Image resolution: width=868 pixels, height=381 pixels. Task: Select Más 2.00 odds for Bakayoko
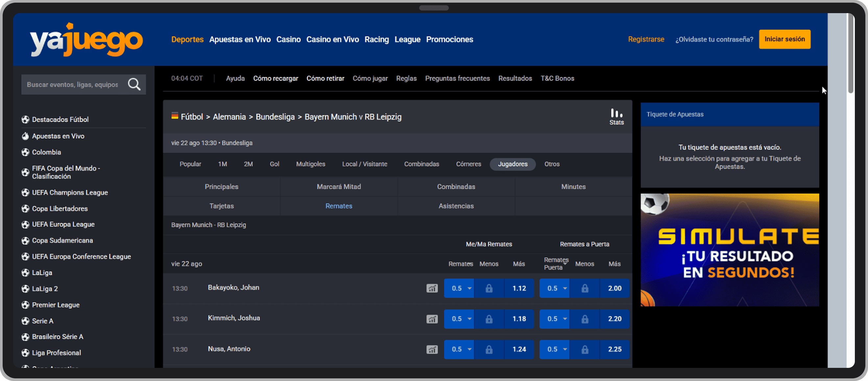point(615,288)
